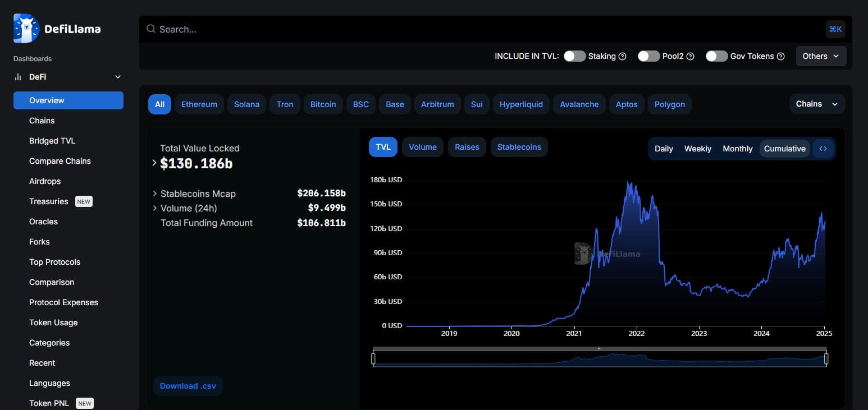Switch chart to Weekly grouping
This screenshot has width=868, height=410.
(698, 149)
